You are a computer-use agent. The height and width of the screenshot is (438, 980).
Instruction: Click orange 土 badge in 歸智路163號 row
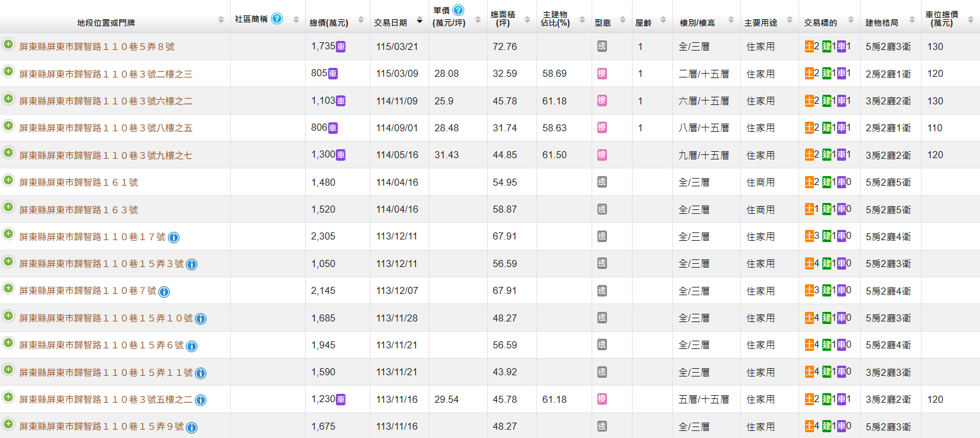pos(810,209)
